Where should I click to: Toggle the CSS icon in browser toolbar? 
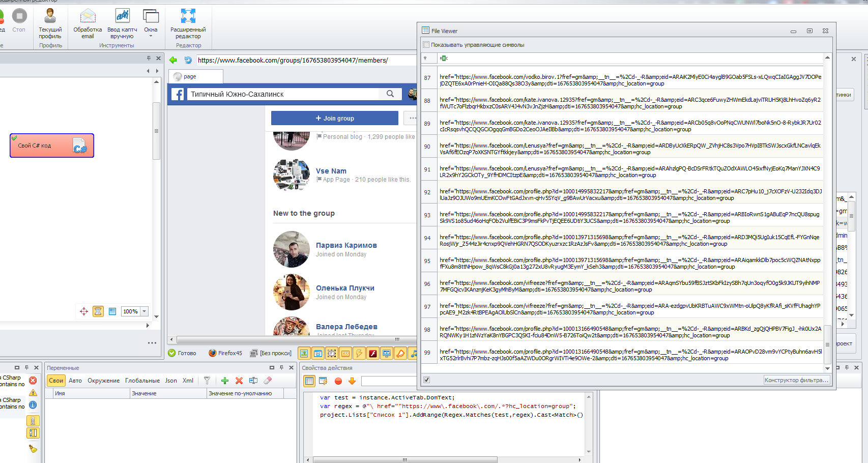coord(345,353)
